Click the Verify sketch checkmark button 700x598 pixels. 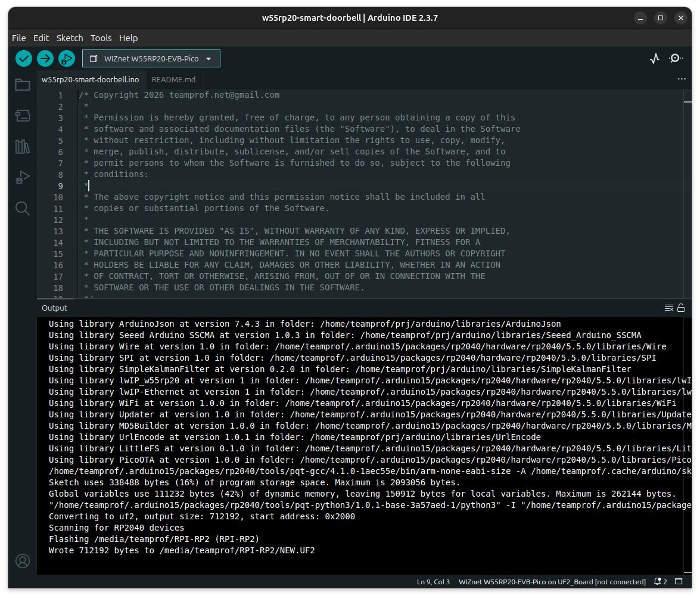pyautogui.click(x=24, y=58)
